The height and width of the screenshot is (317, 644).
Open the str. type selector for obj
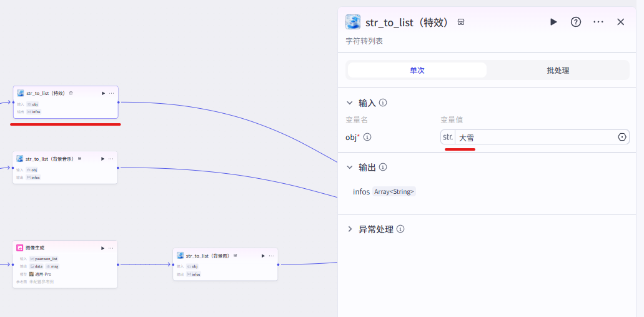point(448,137)
